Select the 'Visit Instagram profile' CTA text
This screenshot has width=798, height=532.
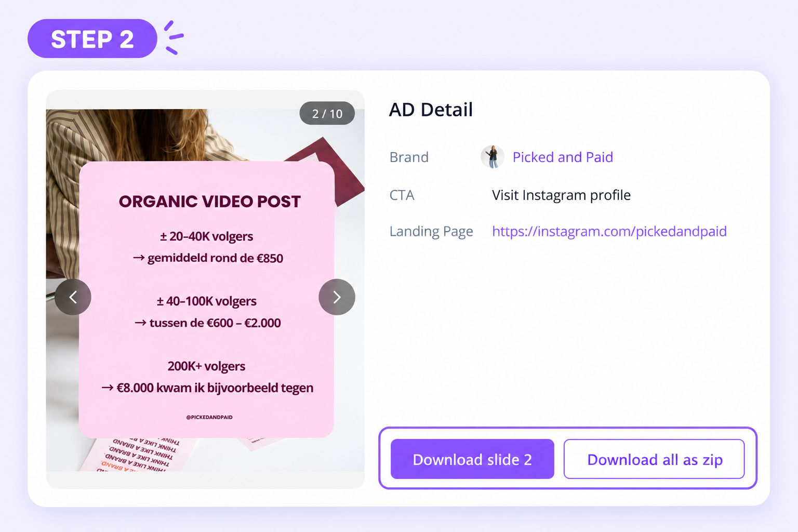click(x=561, y=195)
